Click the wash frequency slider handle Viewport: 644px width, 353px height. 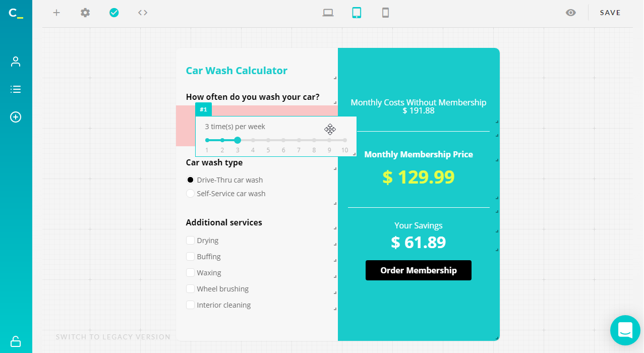click(237, 140)
